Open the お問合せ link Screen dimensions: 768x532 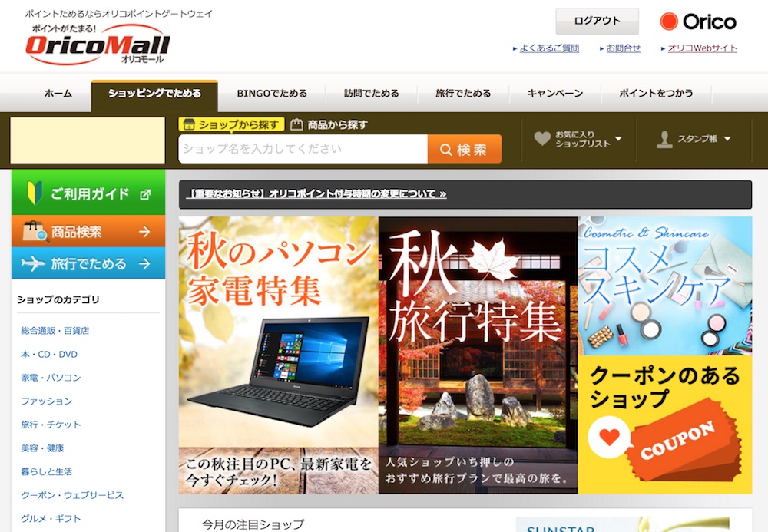(x=623, y=48)
